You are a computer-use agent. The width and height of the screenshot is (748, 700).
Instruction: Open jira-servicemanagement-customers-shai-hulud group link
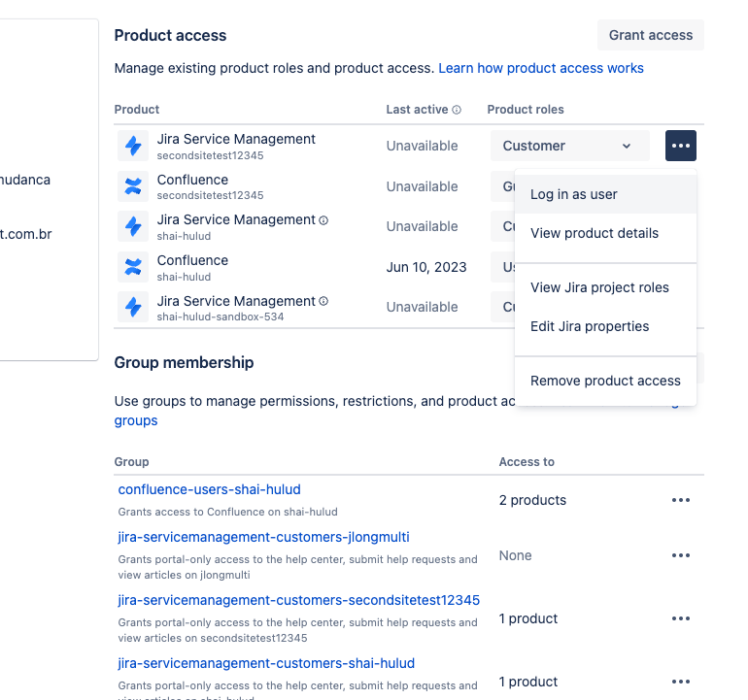point(266,663)
